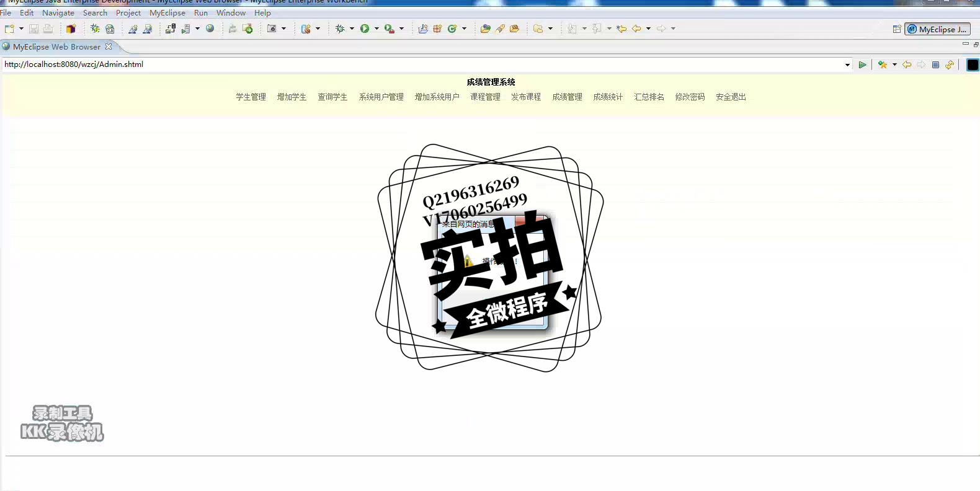Image resolution: width=980 pixels, height=491 pixels.
Task: Click the browser Stop square icon
Action: (x=935, y=64)
